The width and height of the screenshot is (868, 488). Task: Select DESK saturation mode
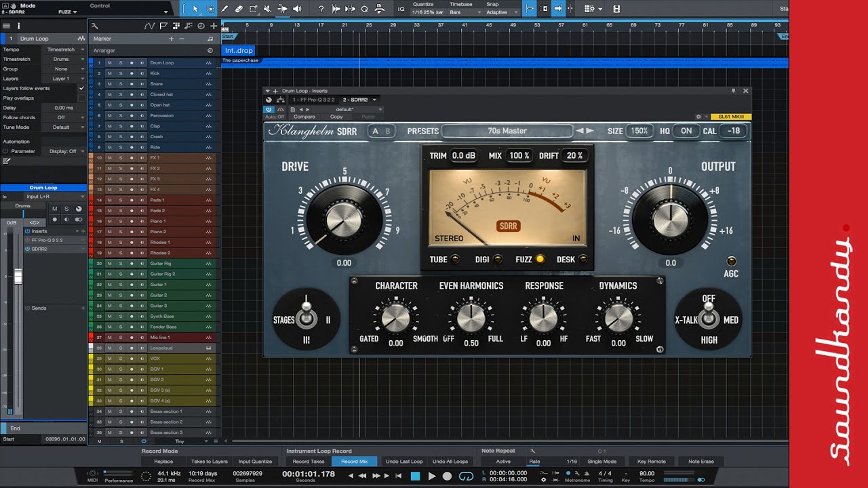(584, 259)
